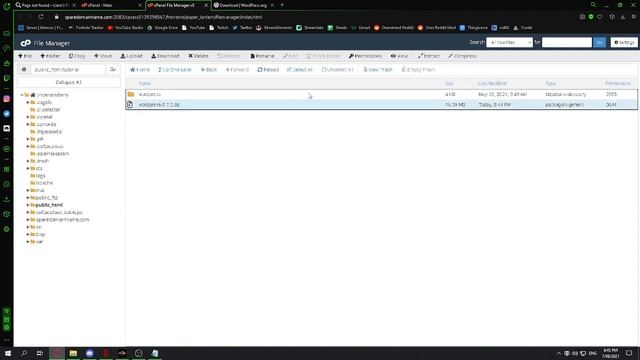Select the wordpress folder row
Viewport: 640px width, 360px height.
pos(381,94)
